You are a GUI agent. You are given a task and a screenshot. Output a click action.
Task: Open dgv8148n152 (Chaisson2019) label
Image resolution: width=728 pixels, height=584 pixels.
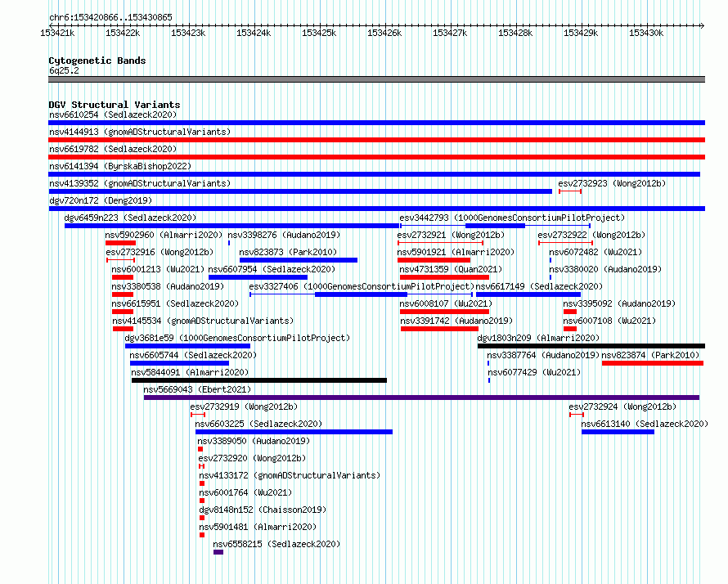[x=263, y=510]
